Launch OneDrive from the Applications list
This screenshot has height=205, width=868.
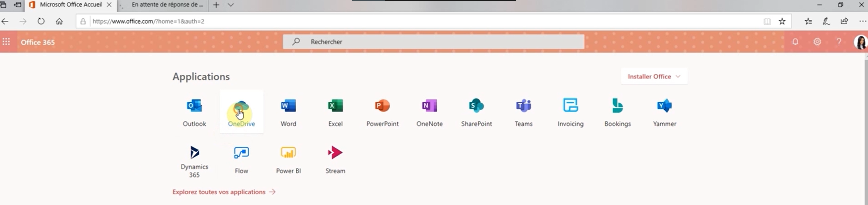(x=241, y=112)
